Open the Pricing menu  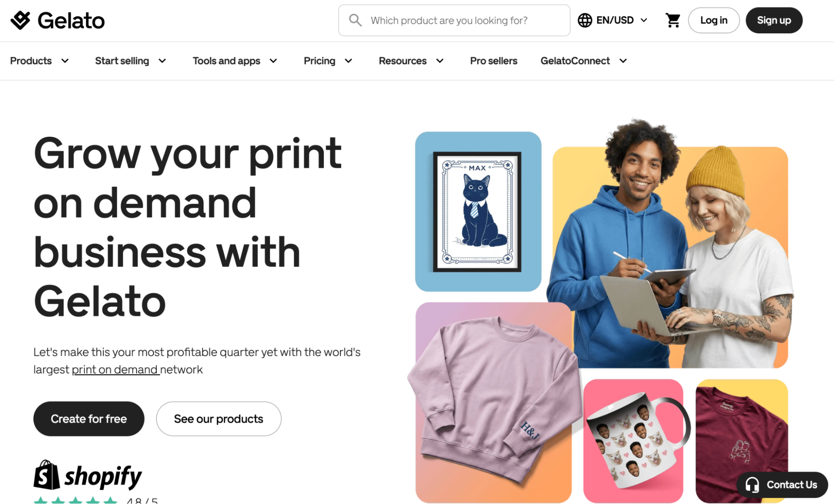pos(328,61)
